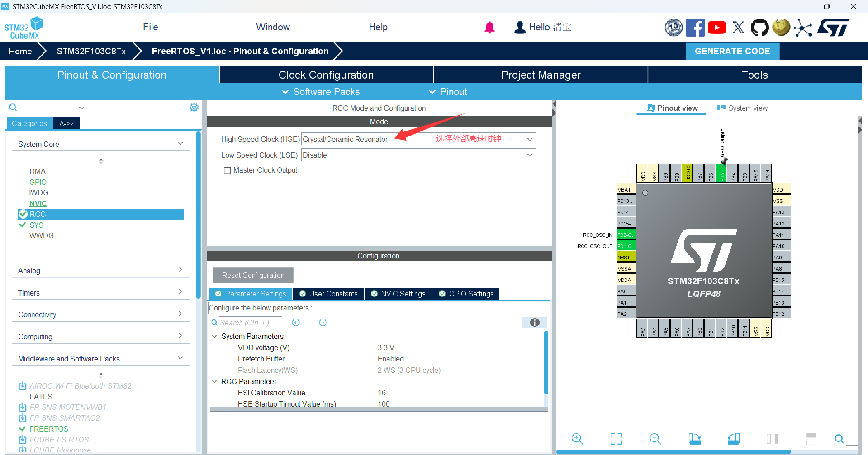Switch to the Project Manager tab
The image size is (868, 455).
pyautogui.click(x=541, y=75)
